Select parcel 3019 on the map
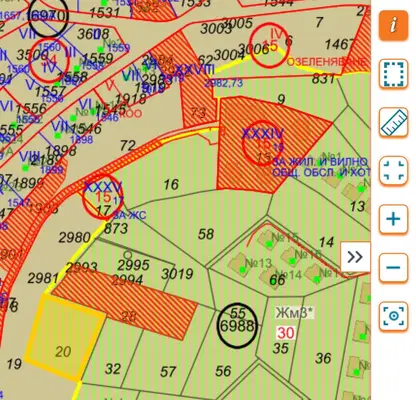Viewport: 416px width, 400px height. click(x=177, y=274)
